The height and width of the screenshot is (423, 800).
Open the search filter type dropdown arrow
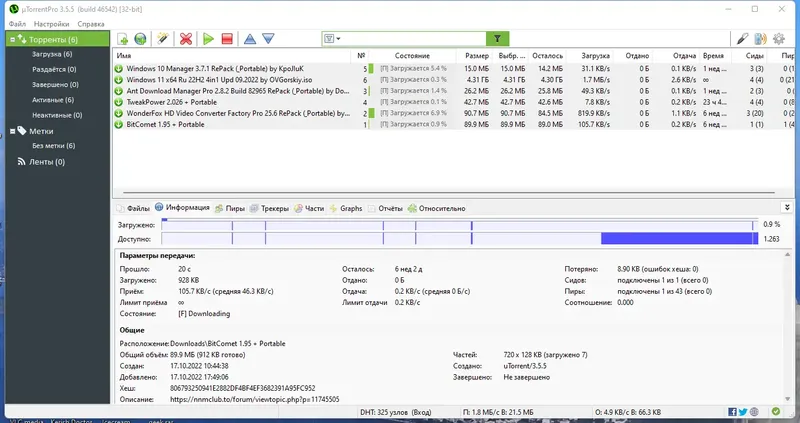coord(338,39)
